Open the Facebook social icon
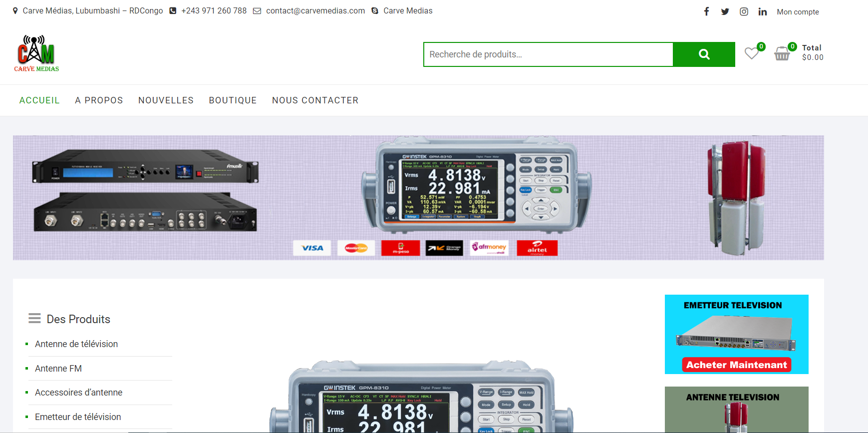 (x=706, y=11)
